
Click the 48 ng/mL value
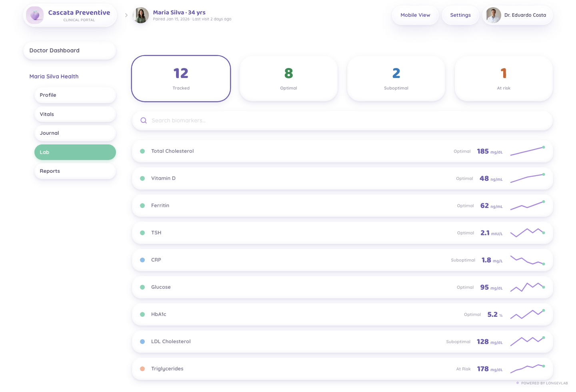491,178
